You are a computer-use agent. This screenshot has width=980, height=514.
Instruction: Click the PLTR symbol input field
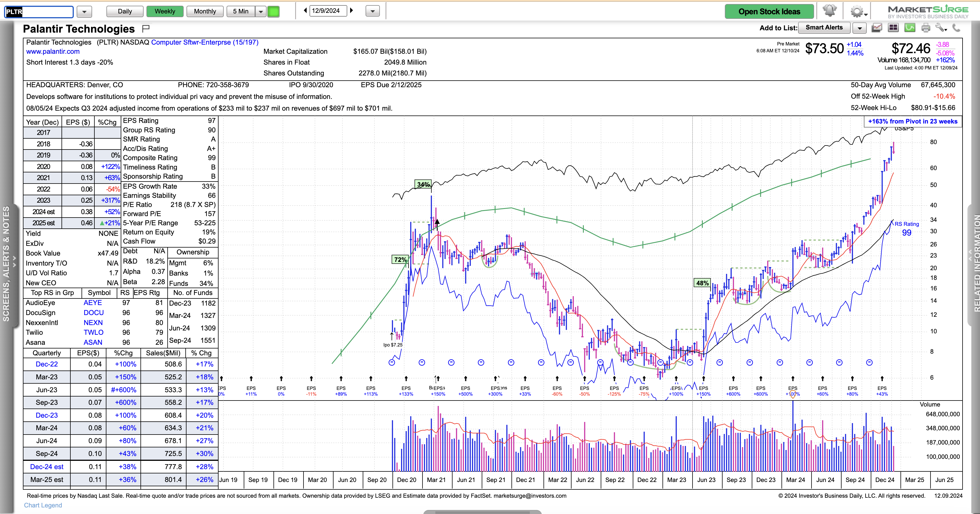(x=39, y=12)
